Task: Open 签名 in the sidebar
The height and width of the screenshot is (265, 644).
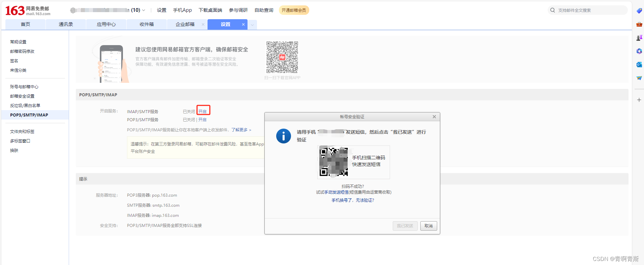Action: [14, 61]
